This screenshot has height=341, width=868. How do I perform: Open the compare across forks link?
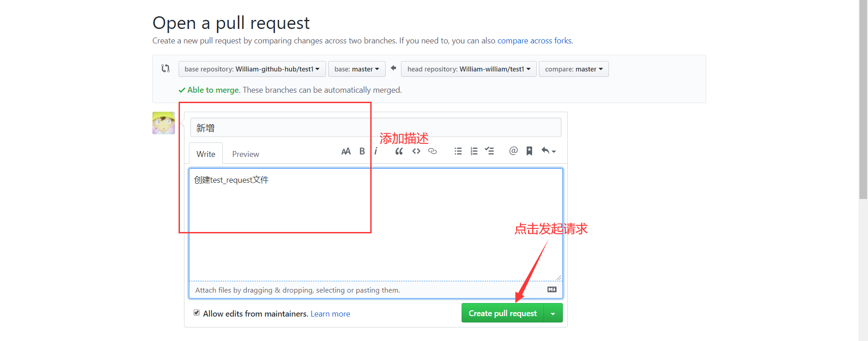[x=534, y=41]
